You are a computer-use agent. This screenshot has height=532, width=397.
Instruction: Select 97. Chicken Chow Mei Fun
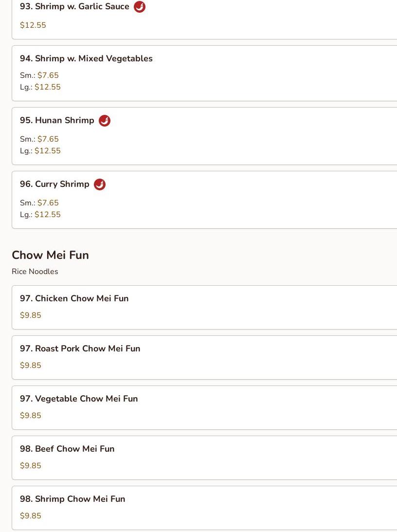coord(74,298)
